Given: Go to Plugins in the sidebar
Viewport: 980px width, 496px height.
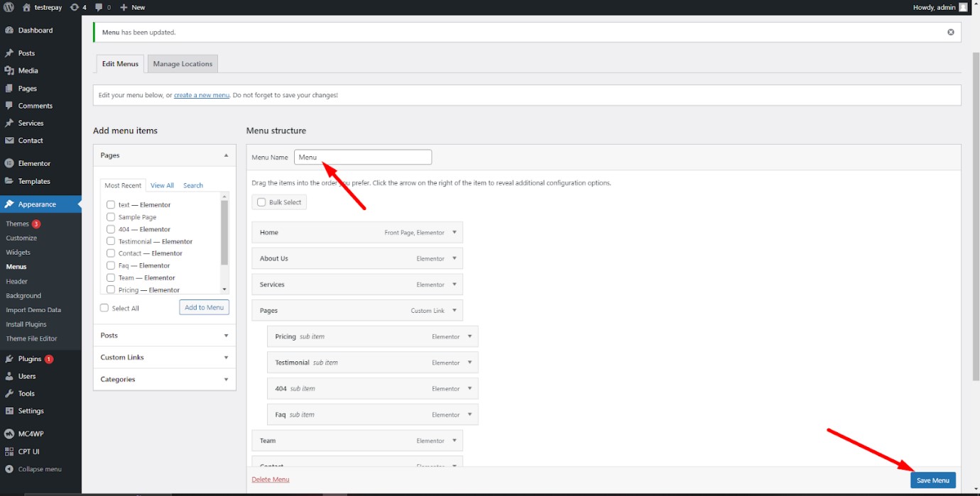Looking at the screenshot, I should (30, 359).
